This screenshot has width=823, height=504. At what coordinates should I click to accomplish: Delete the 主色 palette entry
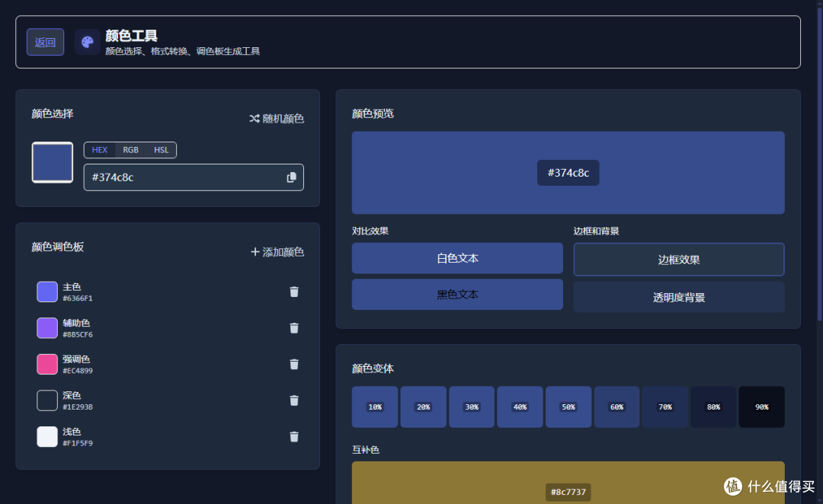coord(294,292)
